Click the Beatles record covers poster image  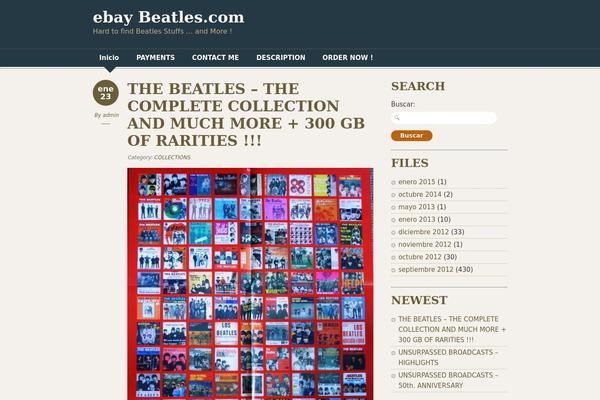click(250, 284)
